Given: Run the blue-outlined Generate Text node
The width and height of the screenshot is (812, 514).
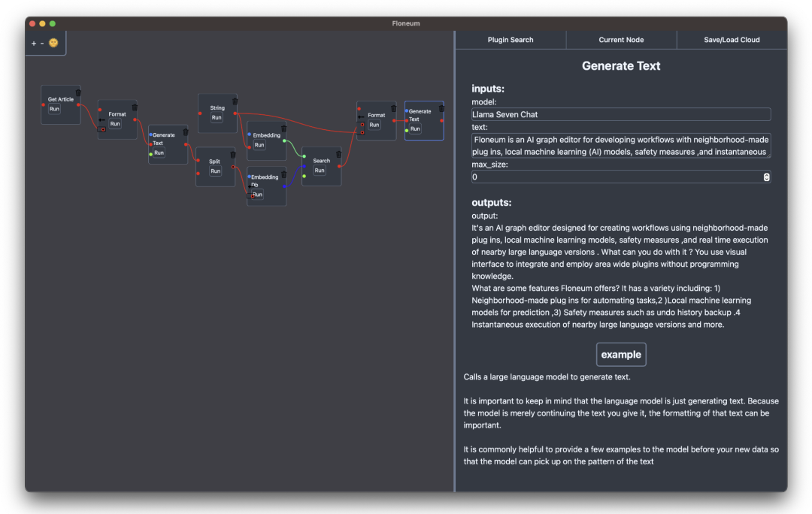Looking at the screenshot, I should [415, 129].
